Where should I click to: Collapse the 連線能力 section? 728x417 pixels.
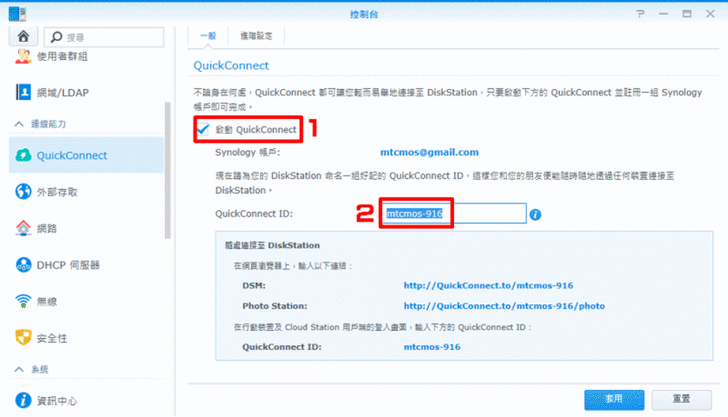[x=19, y=124]
